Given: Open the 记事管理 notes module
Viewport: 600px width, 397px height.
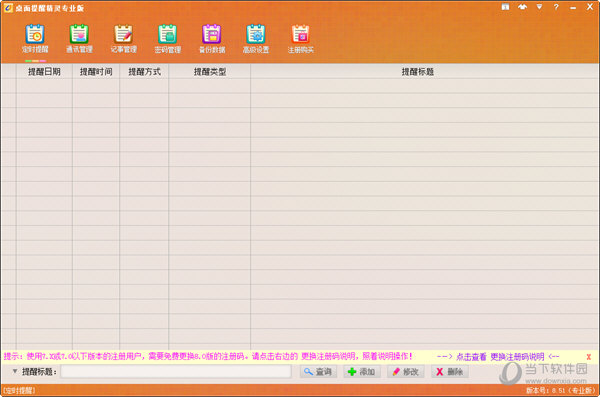Looking at the screenshot, I should [x=123, y=39].
